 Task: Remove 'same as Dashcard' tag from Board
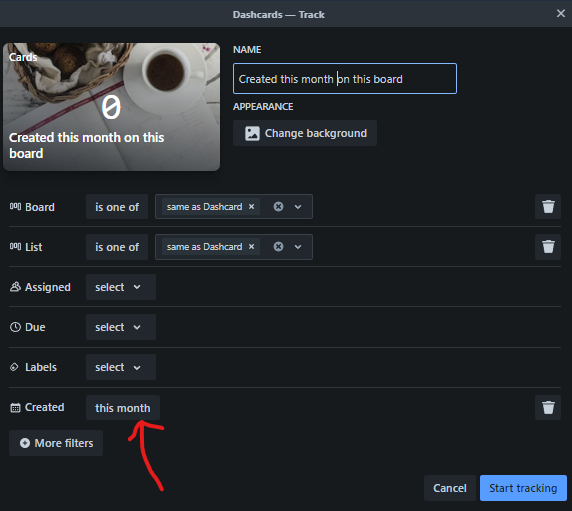251,207
